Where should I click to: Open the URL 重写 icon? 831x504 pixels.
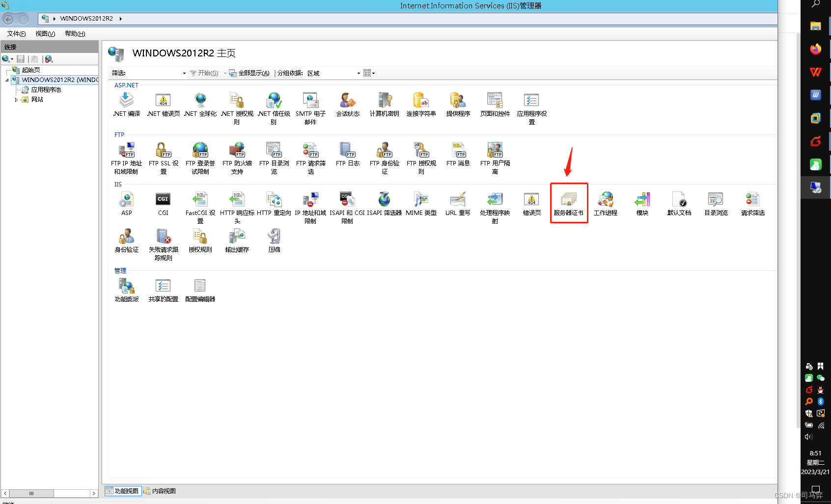coord(458,204)
